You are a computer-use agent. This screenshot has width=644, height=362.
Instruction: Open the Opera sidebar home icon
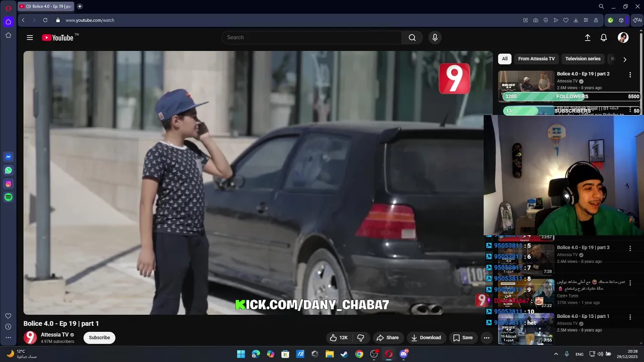[x=8, y=22]
